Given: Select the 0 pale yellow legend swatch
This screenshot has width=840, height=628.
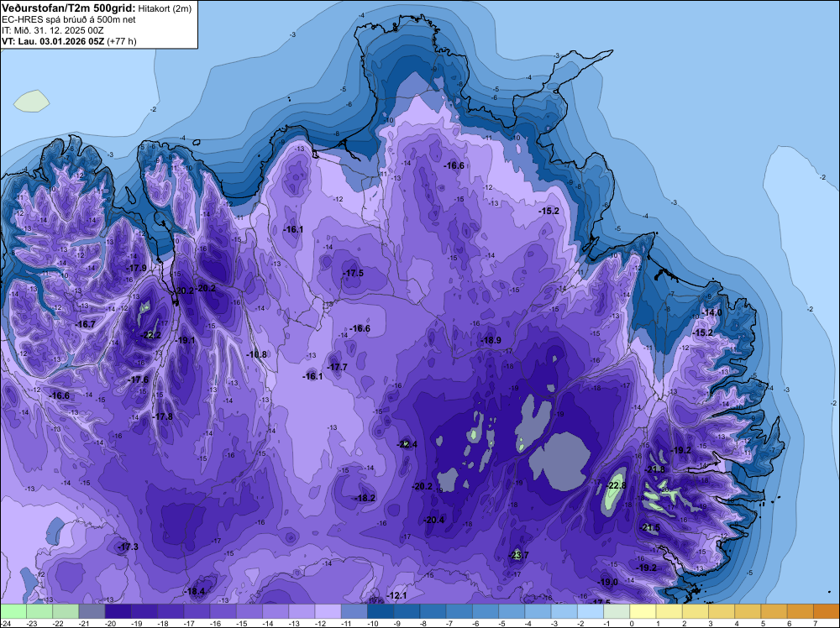Looking at the screenshot, I should 643,611.
